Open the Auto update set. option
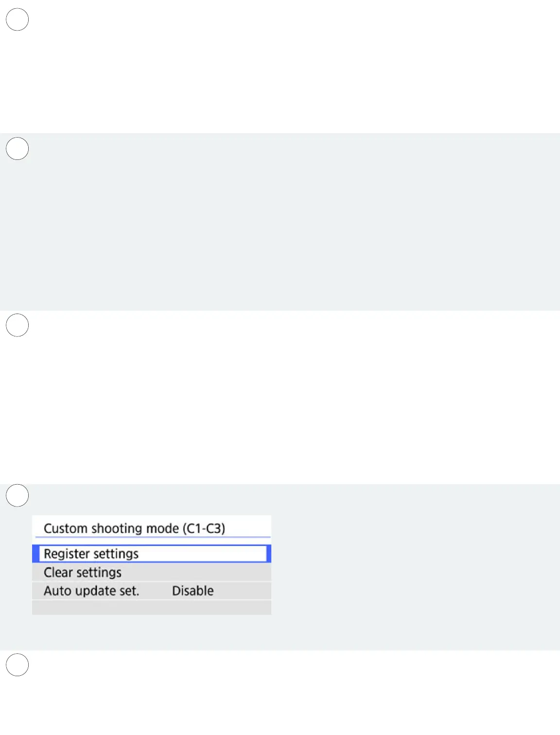Screen dimensions: 560x735 tap(91, 591)
